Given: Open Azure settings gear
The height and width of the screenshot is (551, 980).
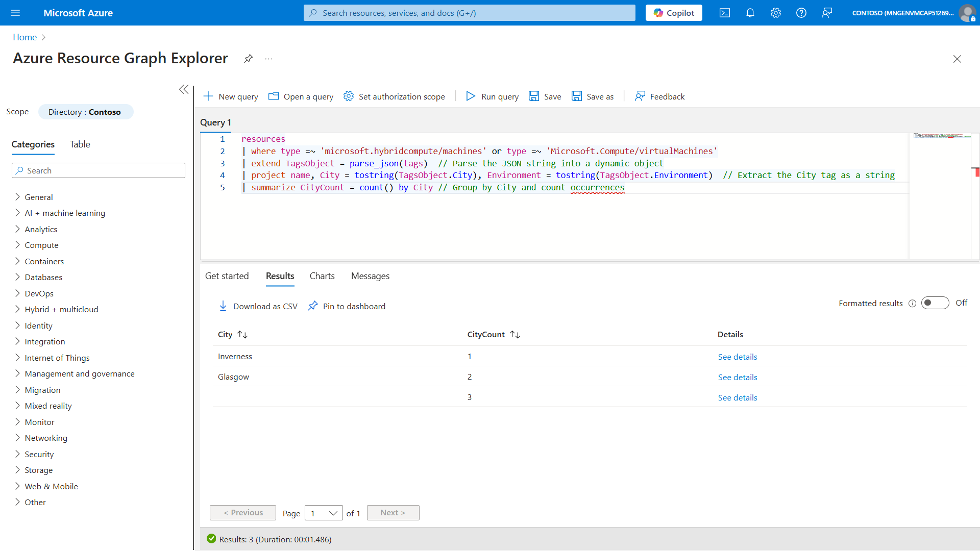Looking at the screenshot, I should (775, 13).
